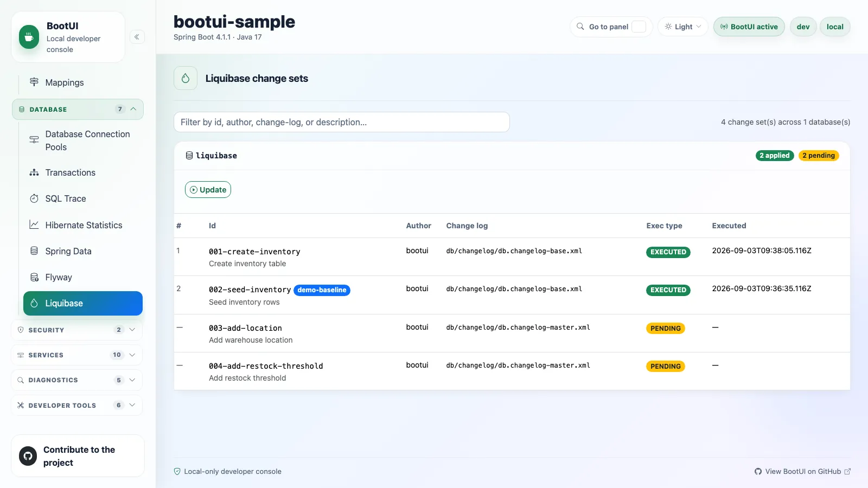The image size is (868, 488).
Task: Click the sun icon in theme selector
Action: 668,27
